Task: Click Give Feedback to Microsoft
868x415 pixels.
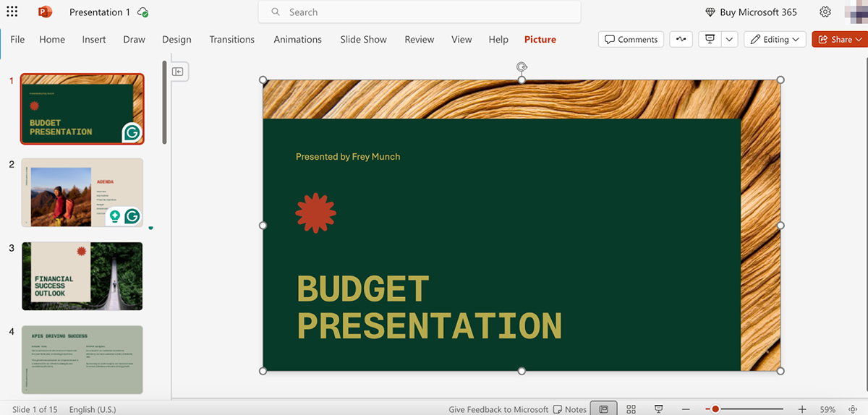Action: coord(498,409)
